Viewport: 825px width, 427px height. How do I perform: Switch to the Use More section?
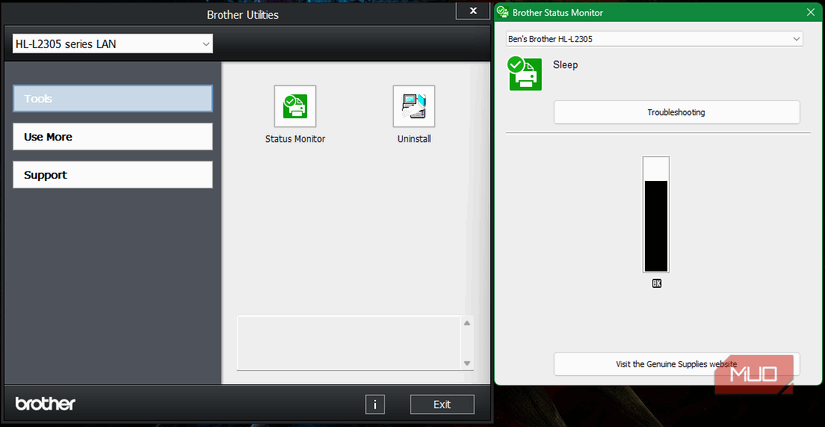[x=113, y=137]
